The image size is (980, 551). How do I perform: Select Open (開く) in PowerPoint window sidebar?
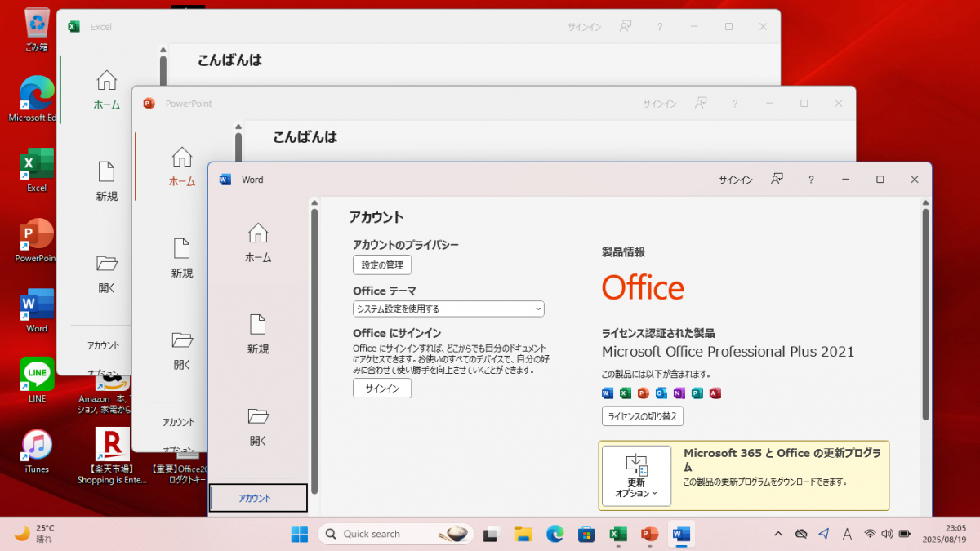[x=182, y=349]
